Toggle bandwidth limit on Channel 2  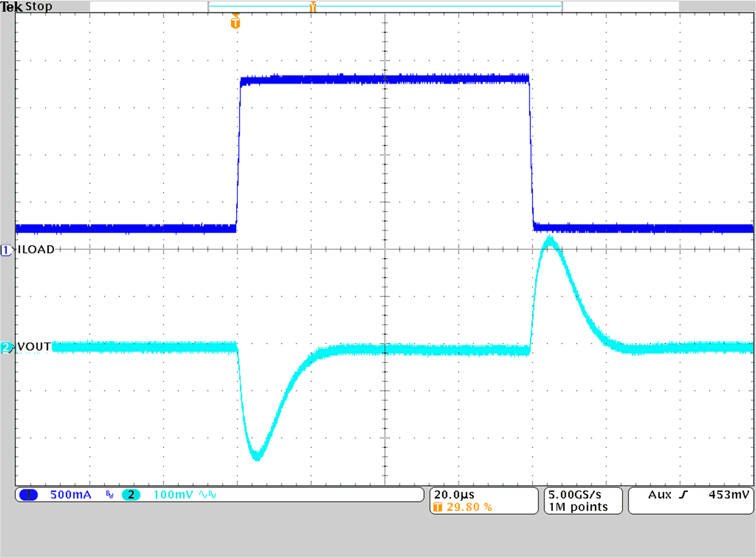(213, 495)
